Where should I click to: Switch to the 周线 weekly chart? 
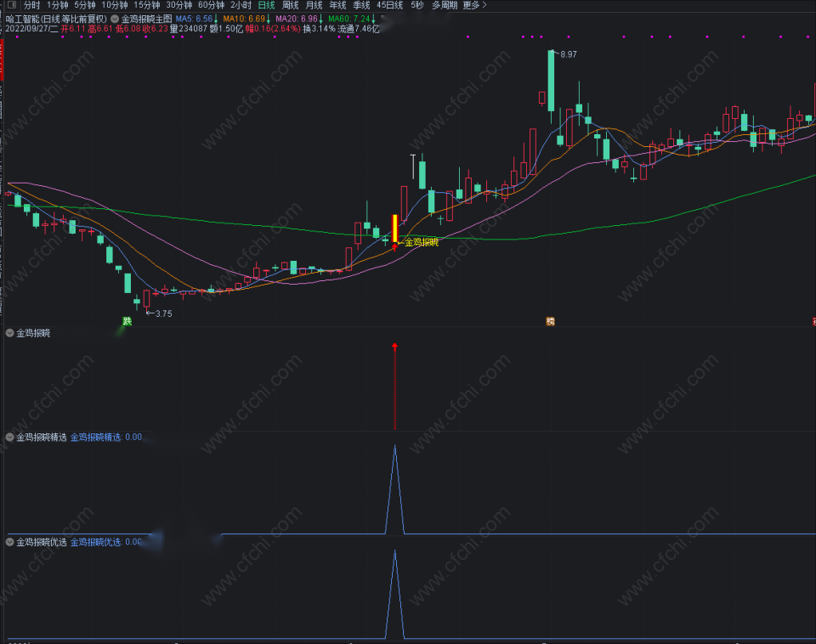(x=291, y=5)
